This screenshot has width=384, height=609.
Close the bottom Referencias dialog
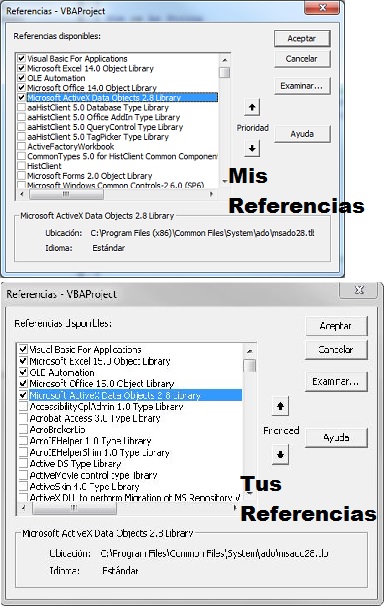359,290
